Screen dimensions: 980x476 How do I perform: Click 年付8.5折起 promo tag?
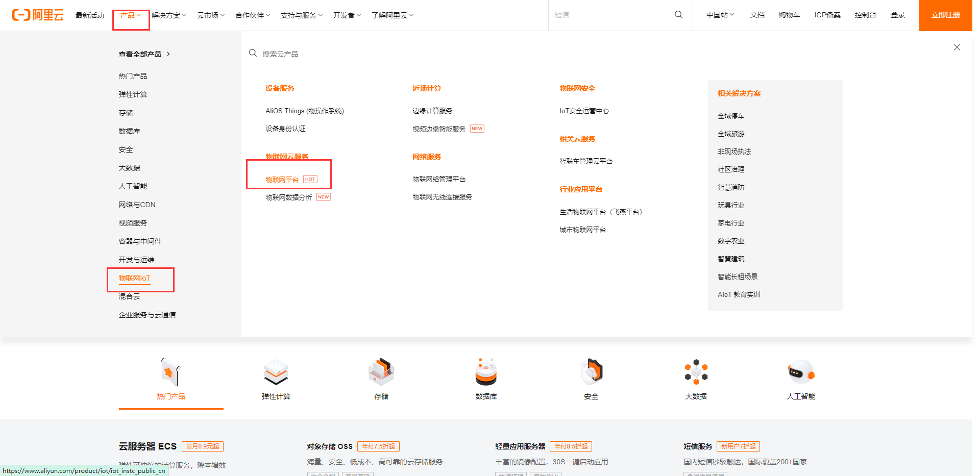(571, 446)
